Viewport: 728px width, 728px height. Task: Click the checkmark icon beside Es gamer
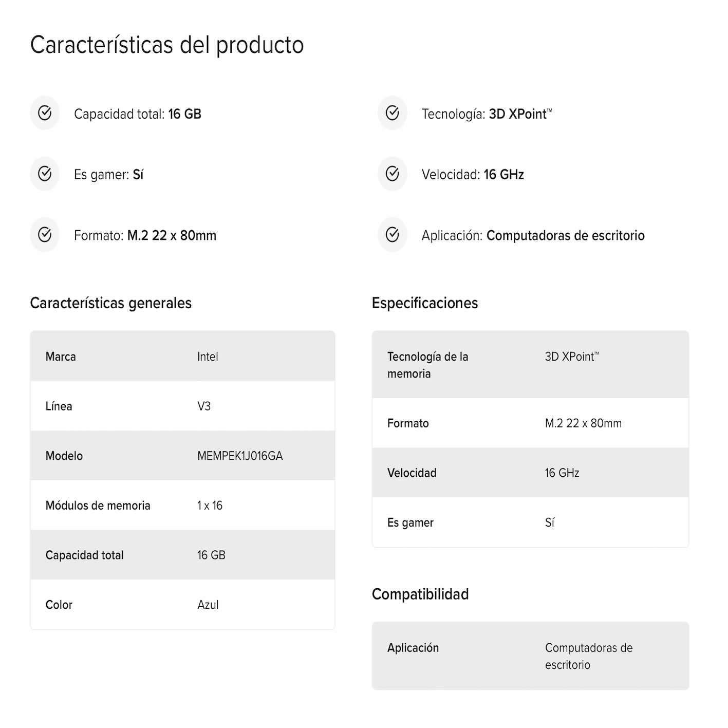tap(45, 174)
